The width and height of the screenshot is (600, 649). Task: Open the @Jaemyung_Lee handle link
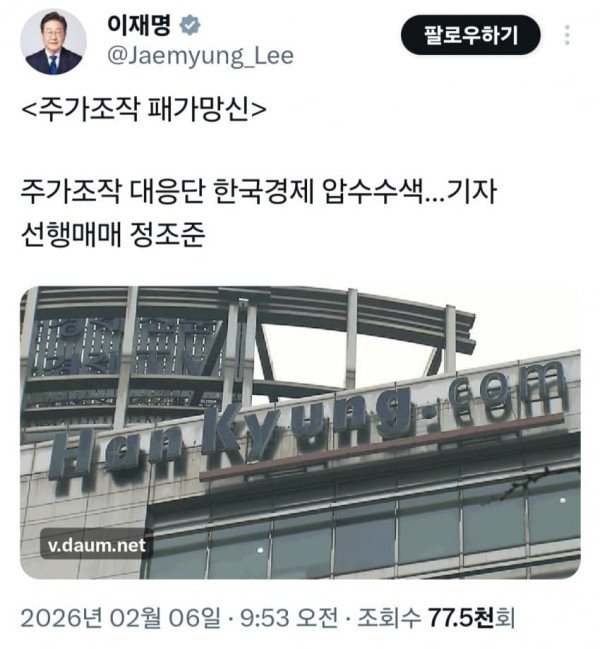click(200, 56)
